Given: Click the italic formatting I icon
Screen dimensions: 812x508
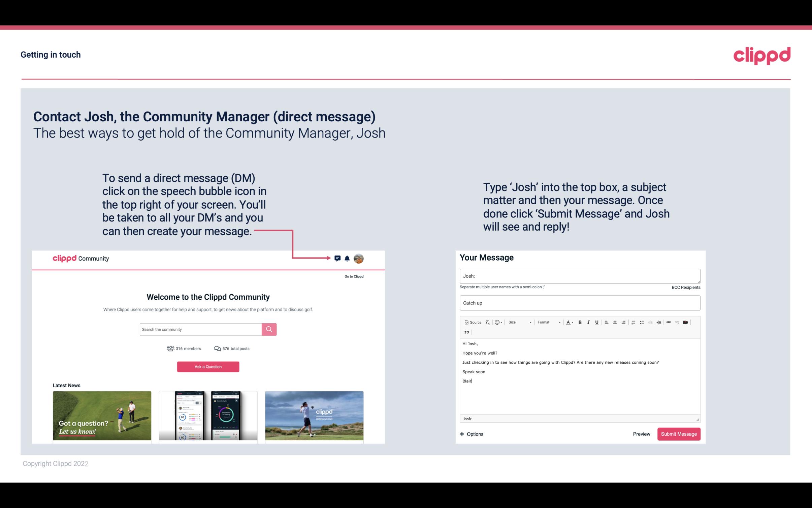Looking at the screenshot, I should click(588, 322).
